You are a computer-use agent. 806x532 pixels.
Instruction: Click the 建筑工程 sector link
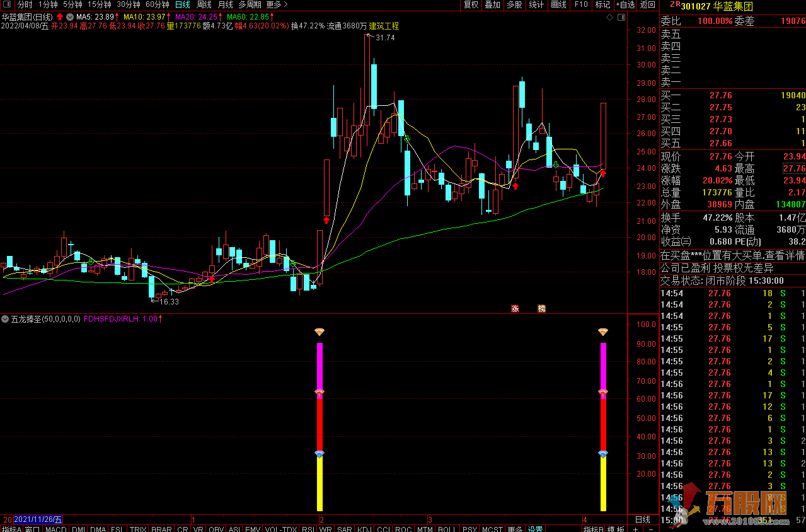(384, 26)
